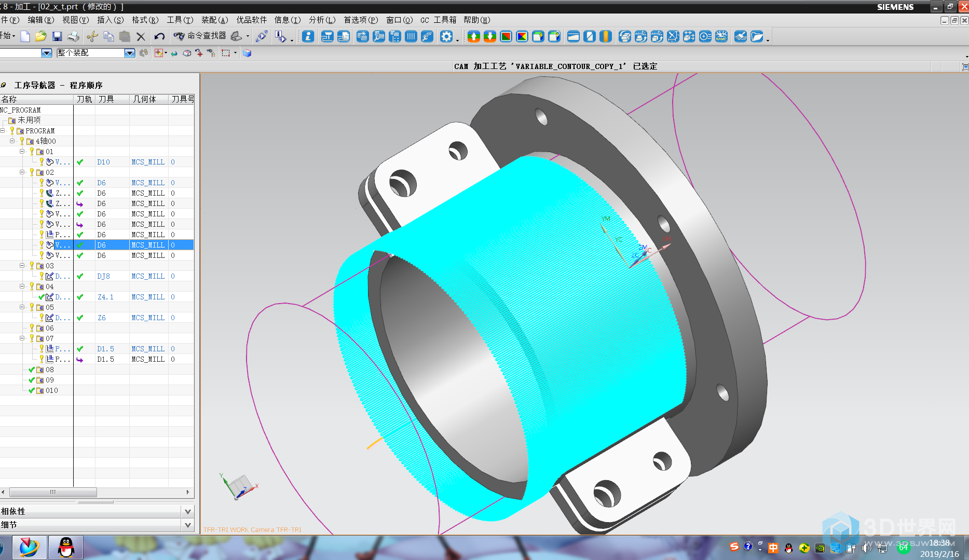Collapse group 02 in the navigator
This screenshot has width=969, height=560.
point(22,172)
